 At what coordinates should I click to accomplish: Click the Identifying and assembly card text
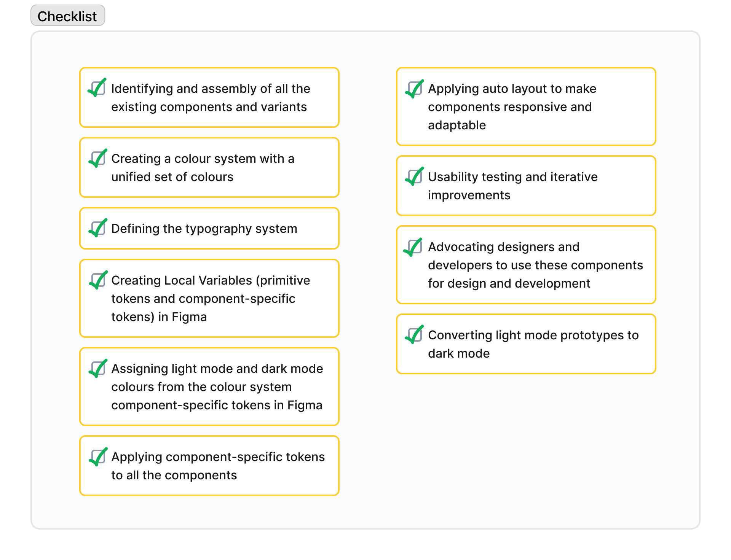(211, 97)
